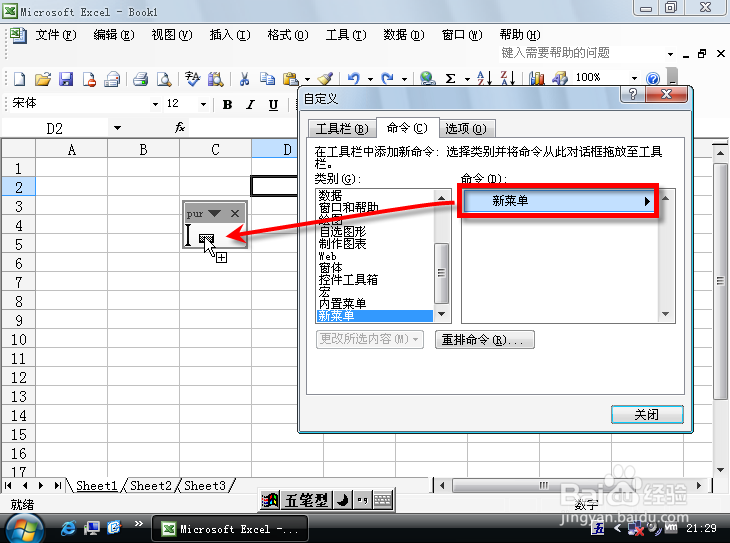Viewport: 730px width, 543px height.
Task: Open the 插入 menu
Action: pos(230,35)
